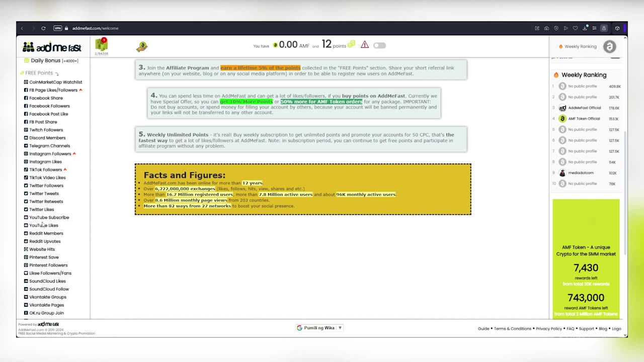Click '50% more for AMF Token orders' highlight
This screenshot has width=644, height=362.
click(321, 102)
